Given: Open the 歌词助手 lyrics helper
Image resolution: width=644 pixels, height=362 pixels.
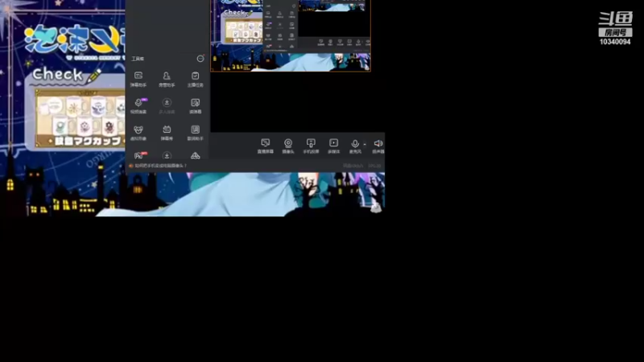Looking at the screenshot, I should pos(195,133).
